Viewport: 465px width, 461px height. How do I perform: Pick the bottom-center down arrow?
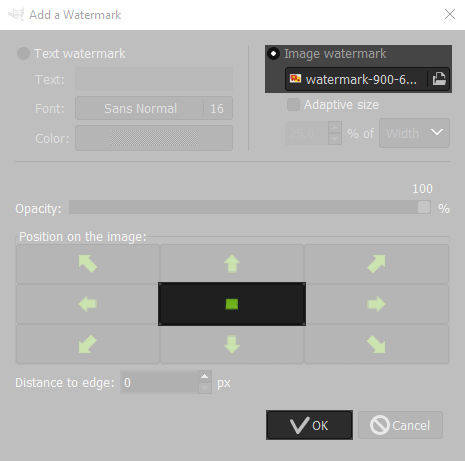pos(232,344)
